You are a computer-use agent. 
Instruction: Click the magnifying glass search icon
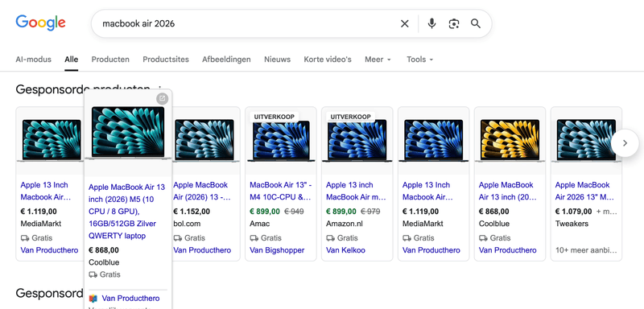point(476,24)
